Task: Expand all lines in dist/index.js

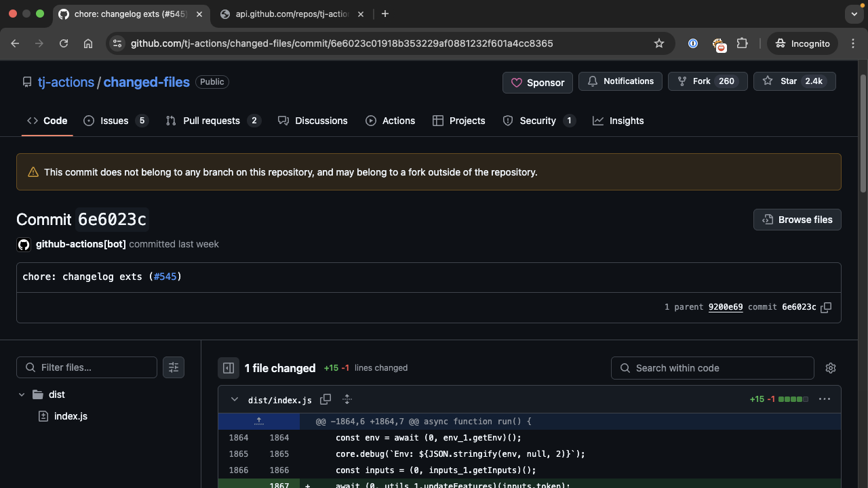Action: click(x=347, y=399)
